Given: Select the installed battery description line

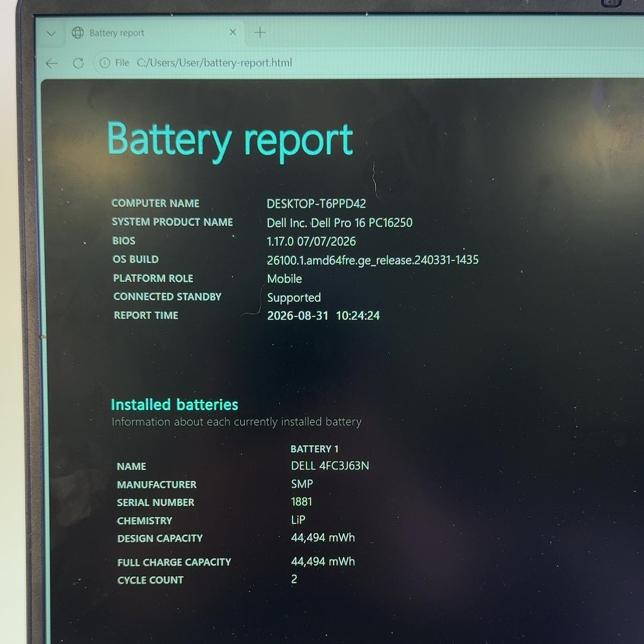Looking at the screenshot, I should click(x=236, y=422).
